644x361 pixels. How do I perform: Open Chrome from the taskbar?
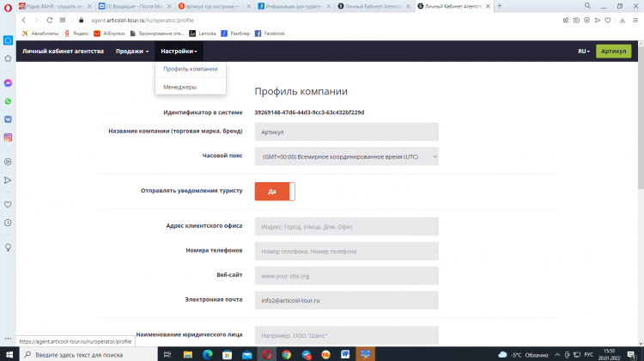(286, 354)
